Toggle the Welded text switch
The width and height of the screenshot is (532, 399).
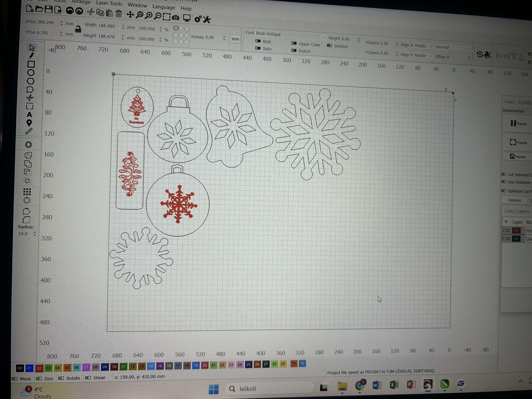pyautogui.click(x=329, y=46)
